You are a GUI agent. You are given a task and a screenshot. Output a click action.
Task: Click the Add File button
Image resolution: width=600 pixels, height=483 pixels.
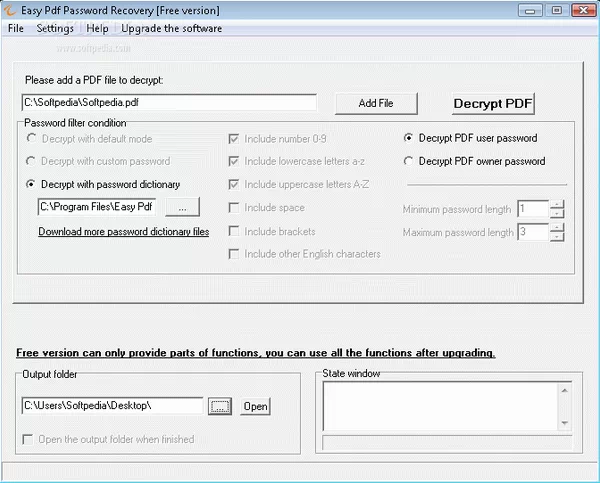point(376,103)
